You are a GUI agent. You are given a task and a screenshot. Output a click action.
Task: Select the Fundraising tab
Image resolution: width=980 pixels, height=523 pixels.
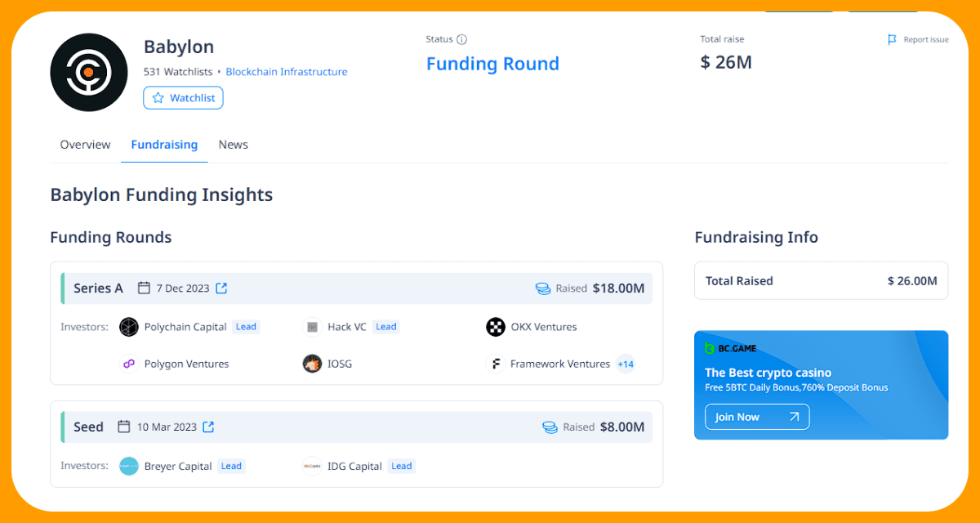point(164,145)
